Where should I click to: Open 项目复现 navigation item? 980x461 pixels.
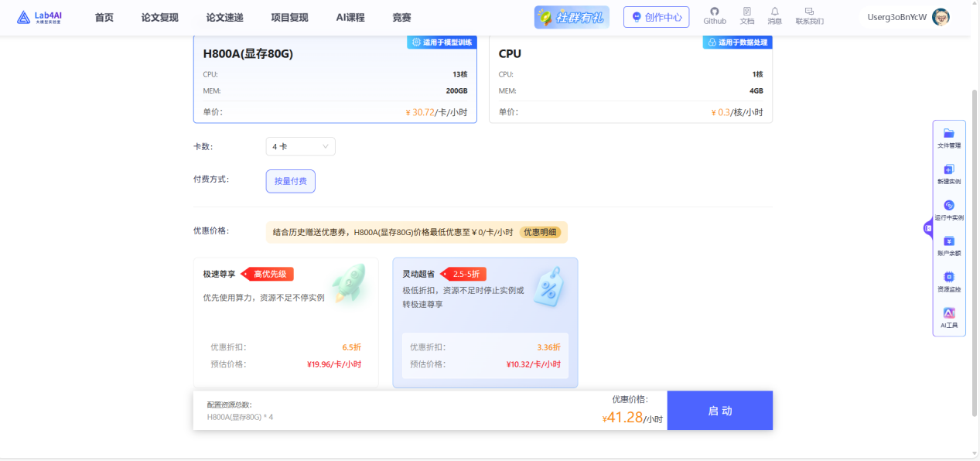289,17
